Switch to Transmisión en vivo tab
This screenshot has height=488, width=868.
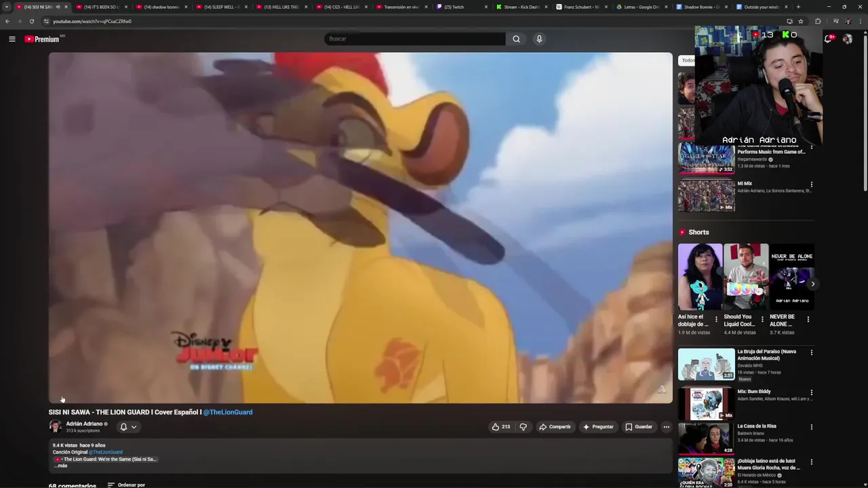(x=401, y=7)
